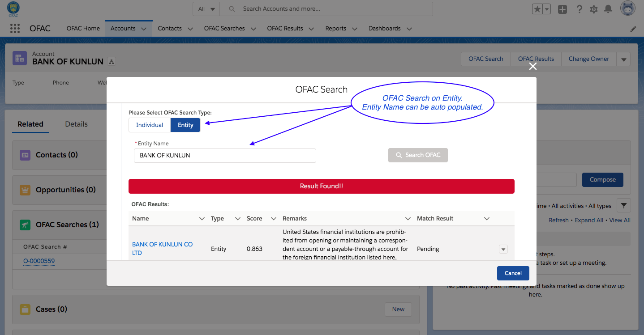Select the Entity search type
This screenshot has width=644, height=335.
click(185, 125)
